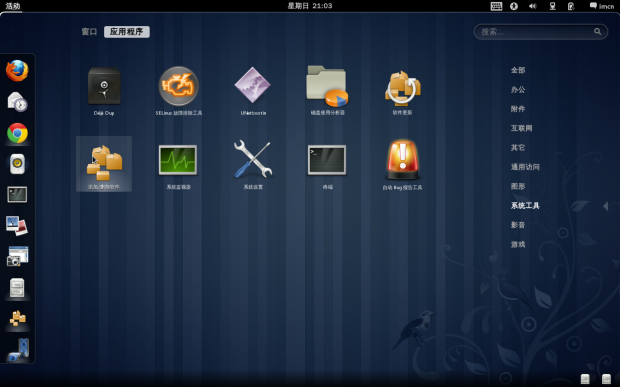Filter by 互联网 (Internet) category
620x387 pixels.
pos(522,128)
